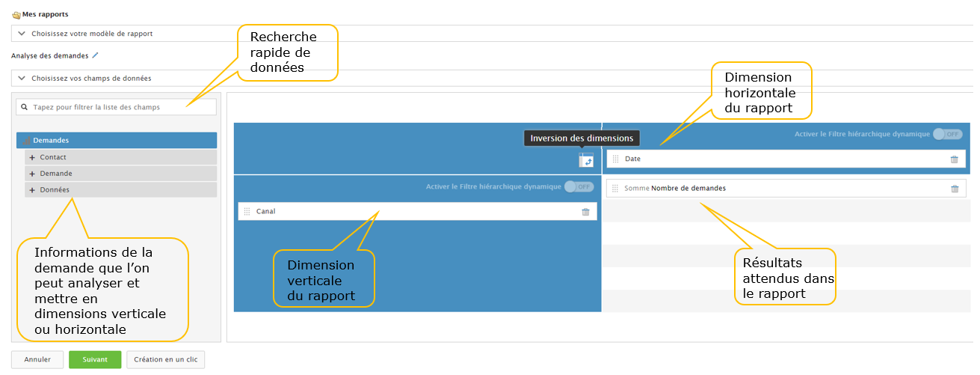Viewport: 980px width, 375px height.
Task: Click the drag handle of the Date field
Action: pos(616,159)
